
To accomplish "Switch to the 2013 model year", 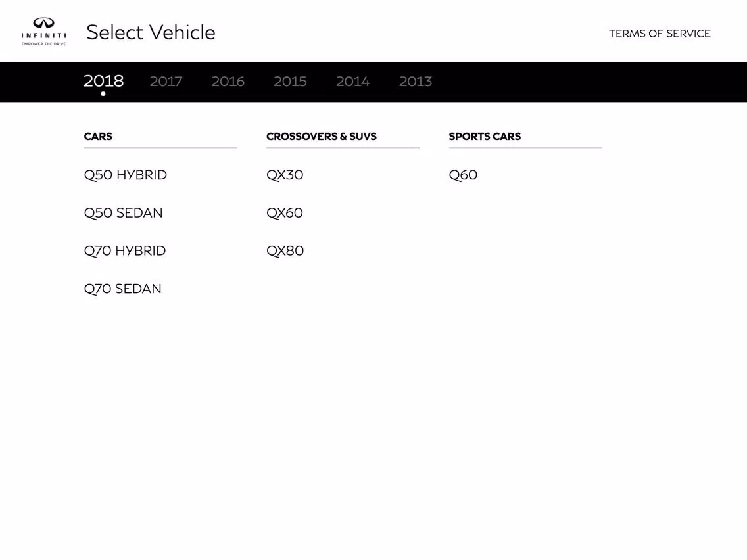I will pos(416,82).
